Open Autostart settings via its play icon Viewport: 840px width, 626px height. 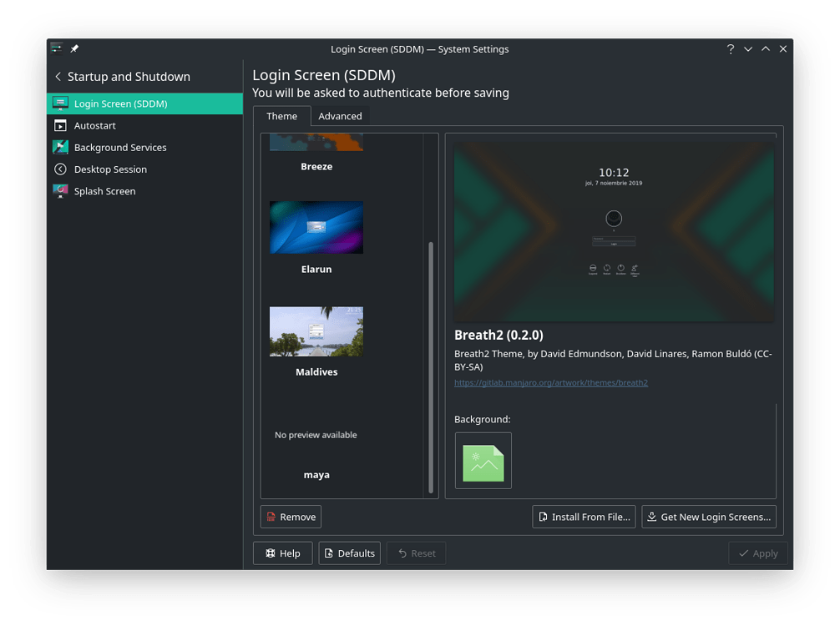[60, 125]
